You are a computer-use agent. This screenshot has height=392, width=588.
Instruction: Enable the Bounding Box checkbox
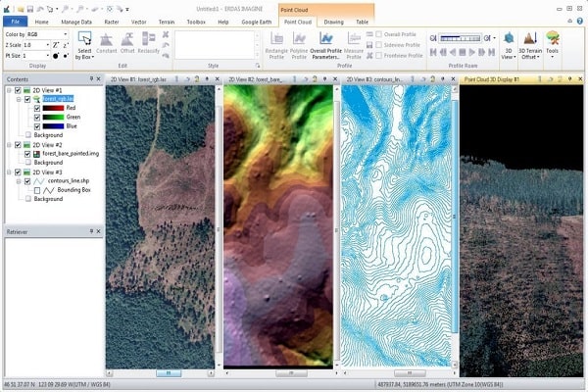[x=37, y=190]
